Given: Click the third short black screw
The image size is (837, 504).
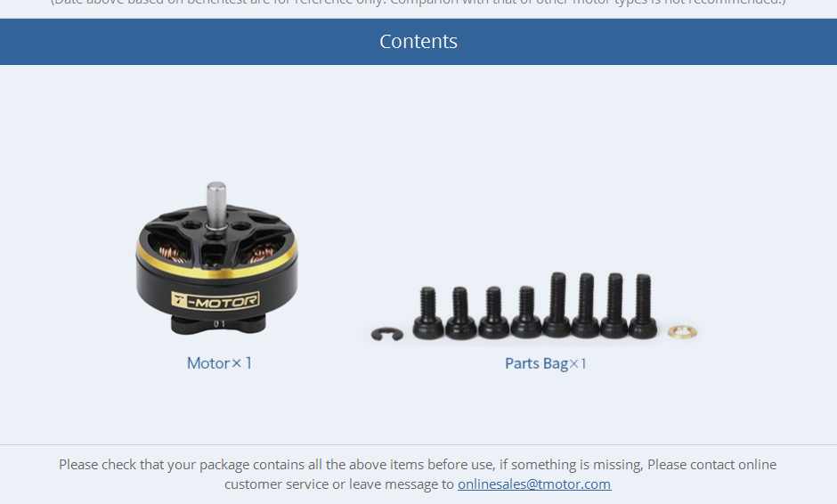Looking at the screenshot, I should point(494,313).
